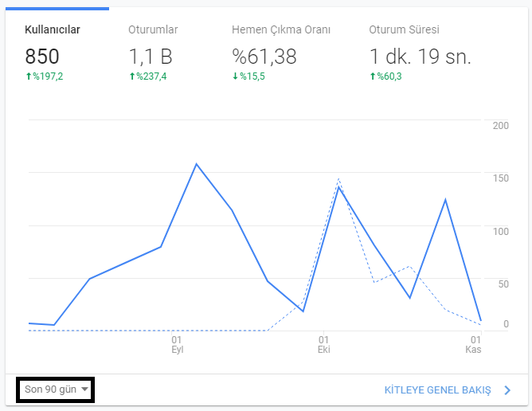This screenshot has height=411, width=532.
Task: Open the Hemen Çıkma Oranı tab
Action: (280, 30)
